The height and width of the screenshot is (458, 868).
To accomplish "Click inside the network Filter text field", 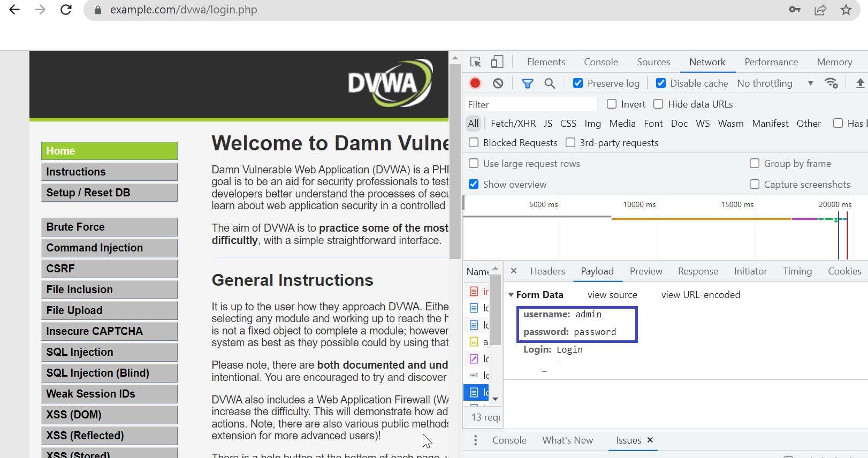I will tap(531, 104).
